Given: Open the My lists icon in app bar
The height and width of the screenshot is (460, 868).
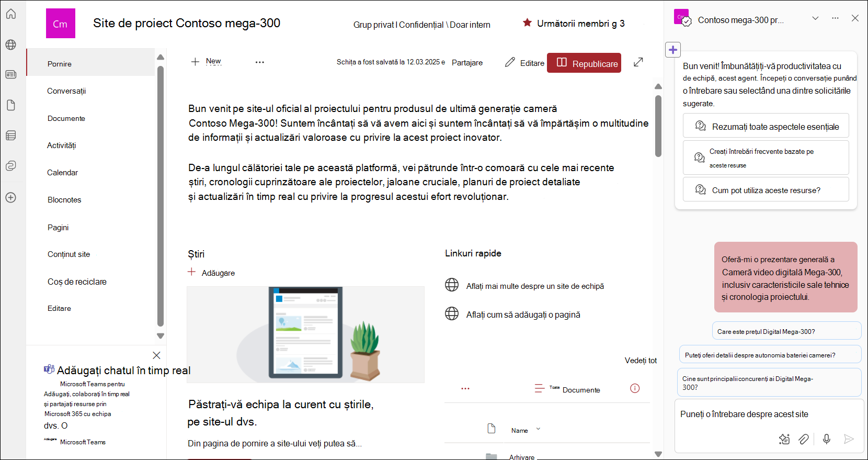Looking at the screenshot, I should click(11, 136).
